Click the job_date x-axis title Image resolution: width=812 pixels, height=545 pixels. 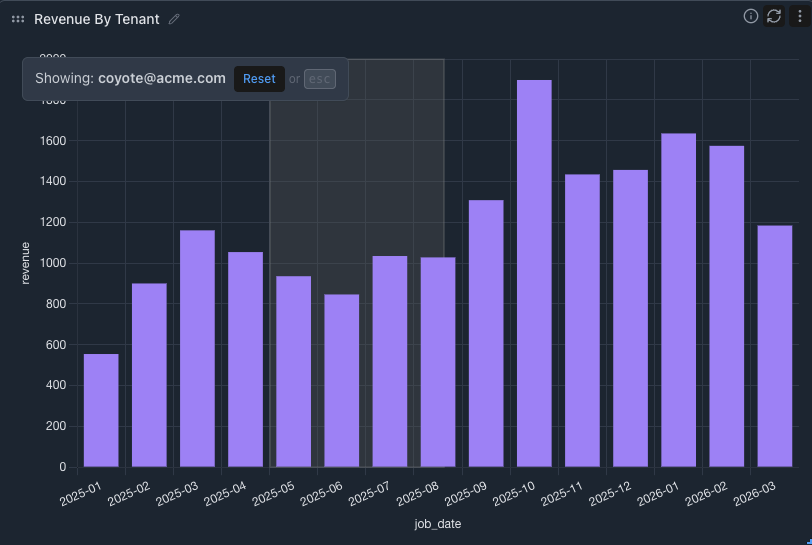point(438,524)
